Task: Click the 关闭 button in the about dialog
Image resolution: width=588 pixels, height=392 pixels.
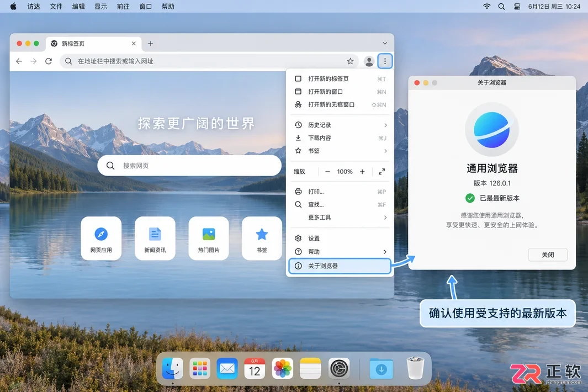Action: click(x=548, y=255)
